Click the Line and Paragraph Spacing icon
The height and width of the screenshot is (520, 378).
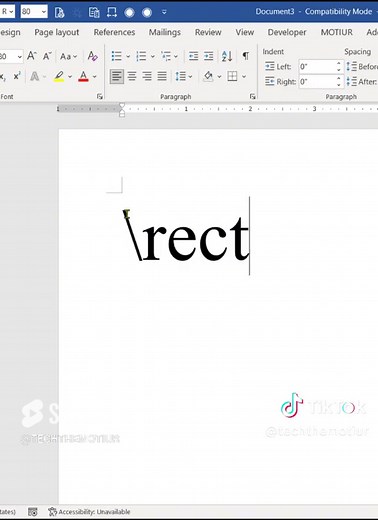(180, 77)
